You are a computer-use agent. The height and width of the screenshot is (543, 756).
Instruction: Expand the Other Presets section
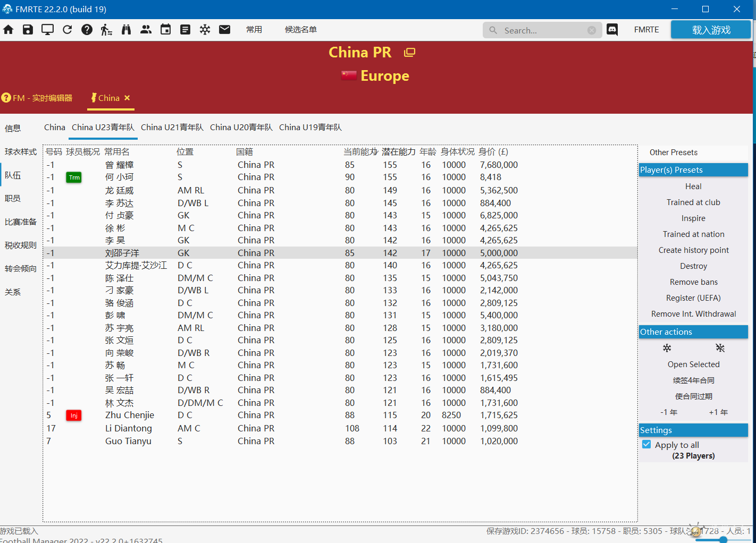(x=673, y=152)
